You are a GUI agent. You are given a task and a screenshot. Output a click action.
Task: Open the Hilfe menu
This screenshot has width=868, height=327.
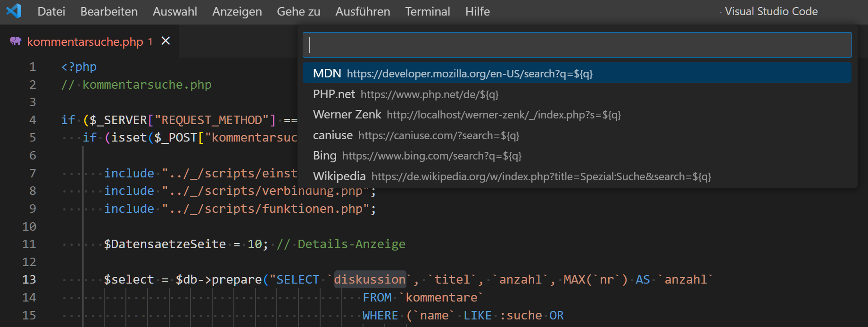[x=477, y=11]
